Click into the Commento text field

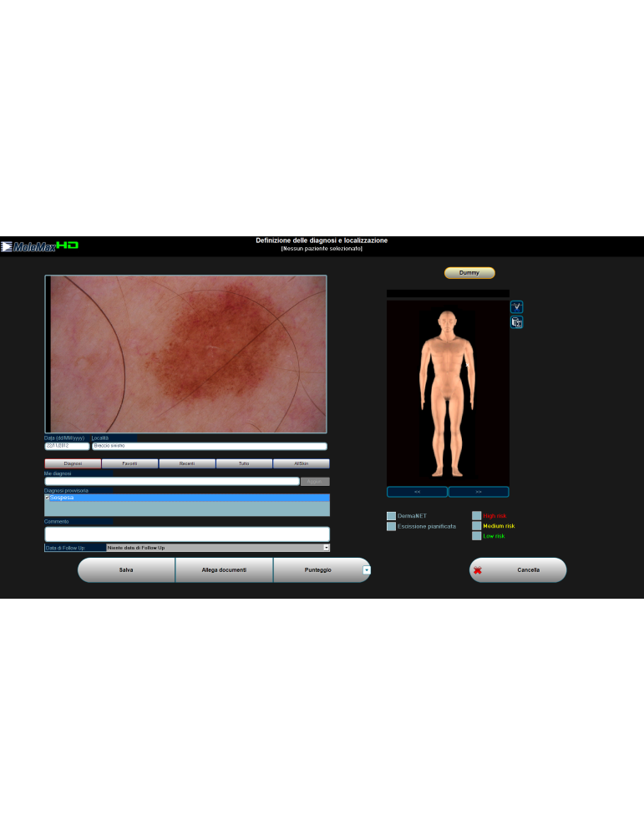coord(187,534)
